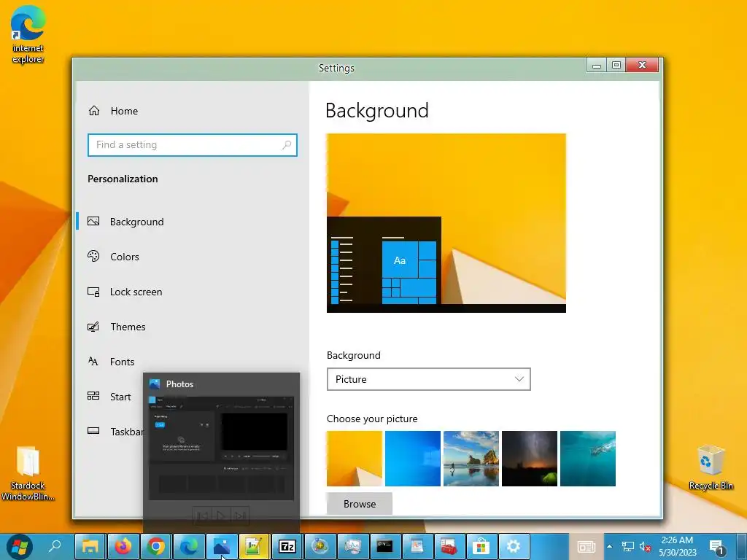Open the Fonts settings page
The height and width of the screenshot is (560, 747).
point(111,362)
